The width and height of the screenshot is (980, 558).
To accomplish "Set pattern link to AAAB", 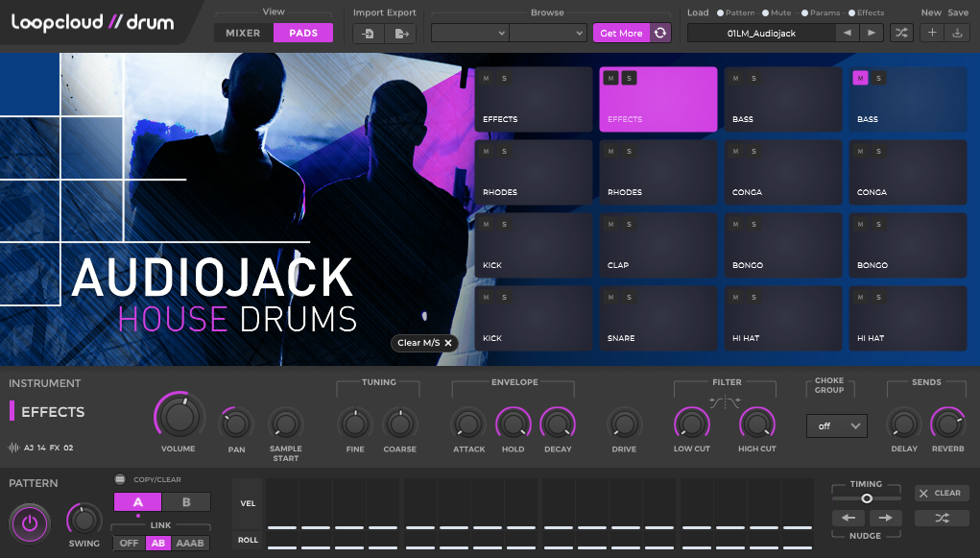I will pos(190,543).
